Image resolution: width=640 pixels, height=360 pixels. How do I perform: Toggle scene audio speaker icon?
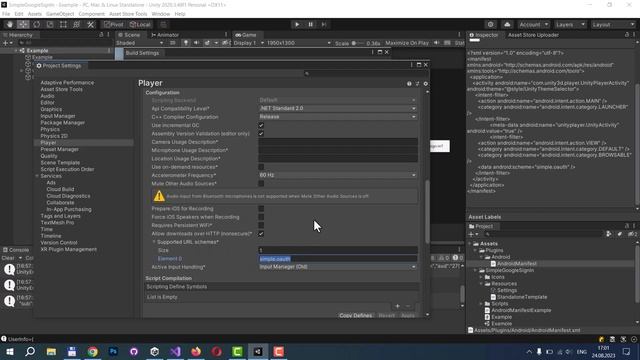[196, 43]
